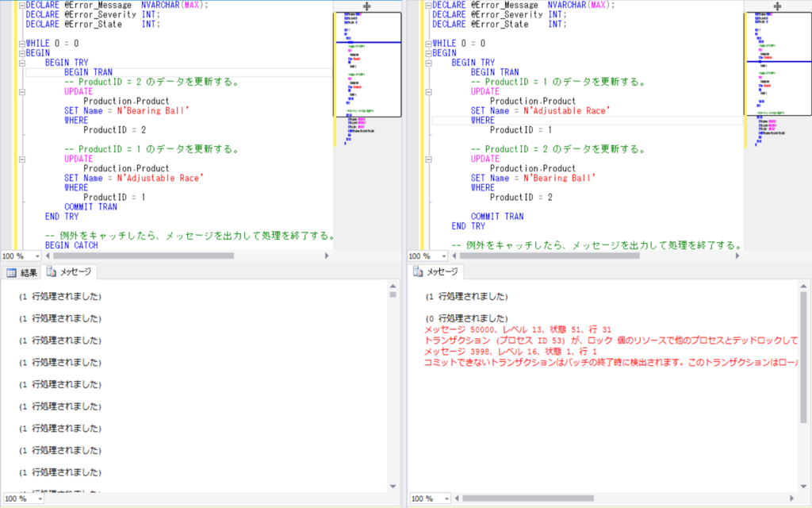Click the right messages pane scroll-left arrow
This screenshot has width=812, height=508.
tap(457, 498)
